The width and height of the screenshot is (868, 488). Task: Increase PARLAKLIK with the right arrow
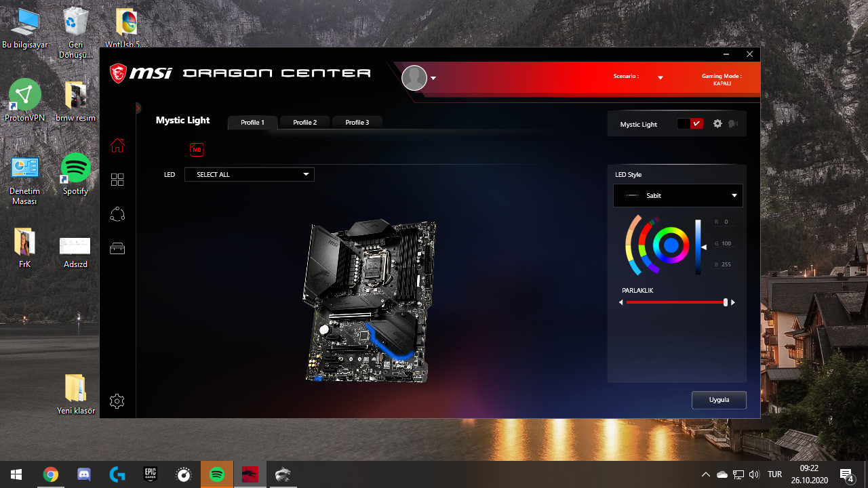click(x=733, y=303)
